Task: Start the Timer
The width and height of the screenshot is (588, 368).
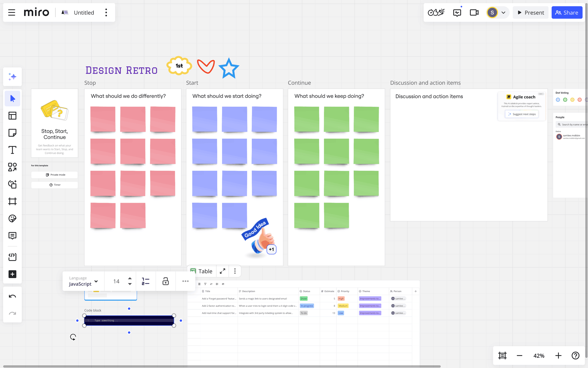Action: (x=55, y=185)
